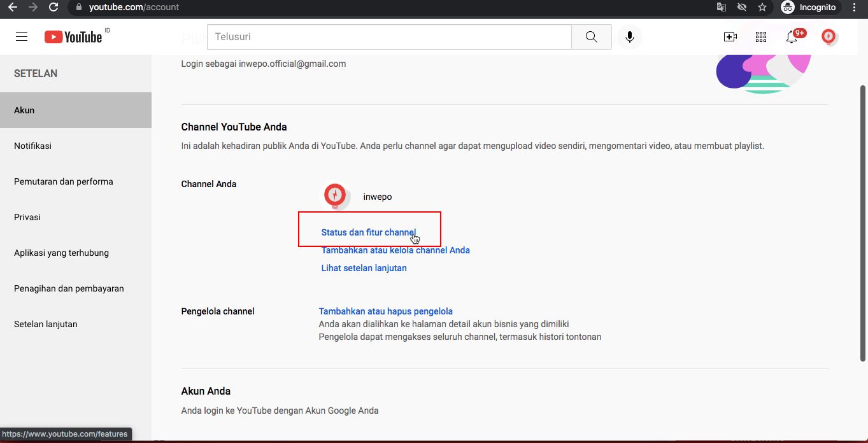Open notifications bell with 9+ badge
The image size is (868, 443).
click(x=792, y=36)
